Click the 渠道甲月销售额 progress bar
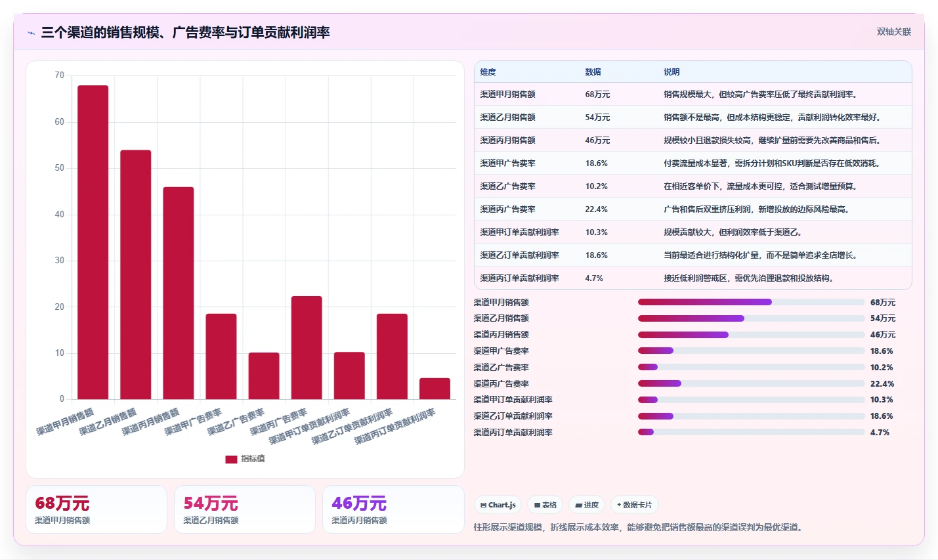The image size is (938, 560). tap(752, 302)
